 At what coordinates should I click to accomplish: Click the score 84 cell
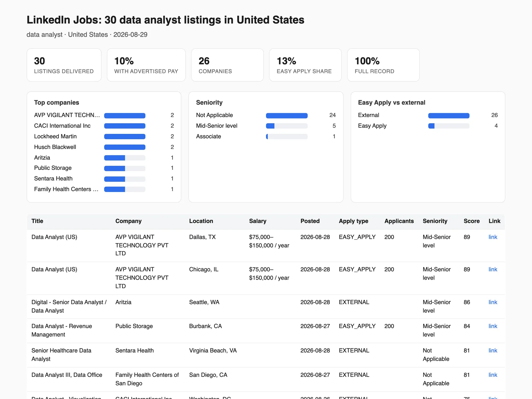click(x=467, y=326)
